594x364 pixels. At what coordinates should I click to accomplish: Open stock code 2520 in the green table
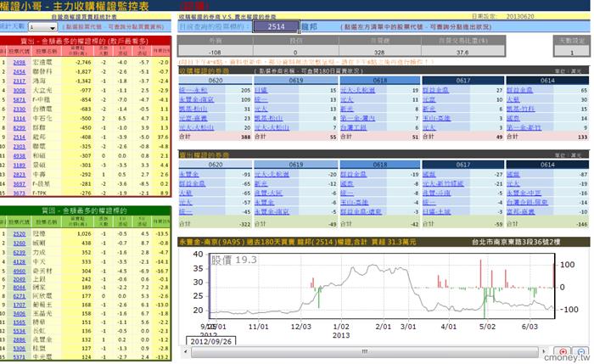pyautogui.click(x=20, y=233)
